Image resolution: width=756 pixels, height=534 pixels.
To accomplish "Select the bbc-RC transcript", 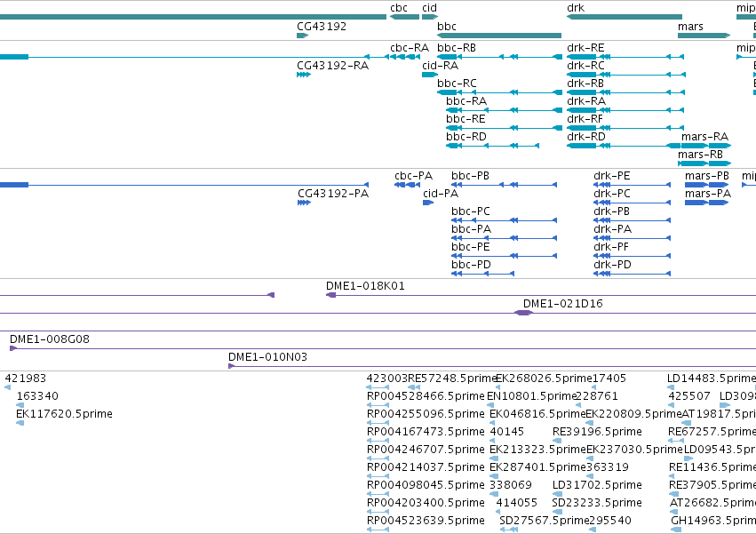I will (499, 92).
